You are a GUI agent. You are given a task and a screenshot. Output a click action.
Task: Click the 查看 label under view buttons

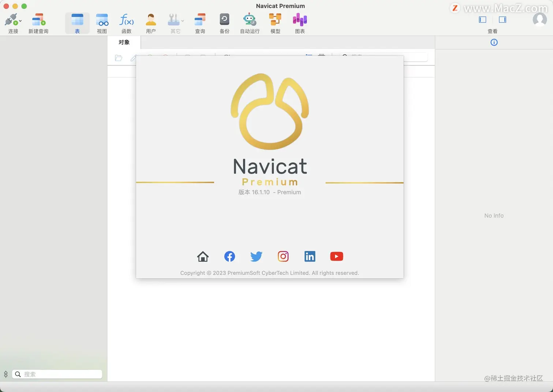pyautogui.click(x=493, y=31)
